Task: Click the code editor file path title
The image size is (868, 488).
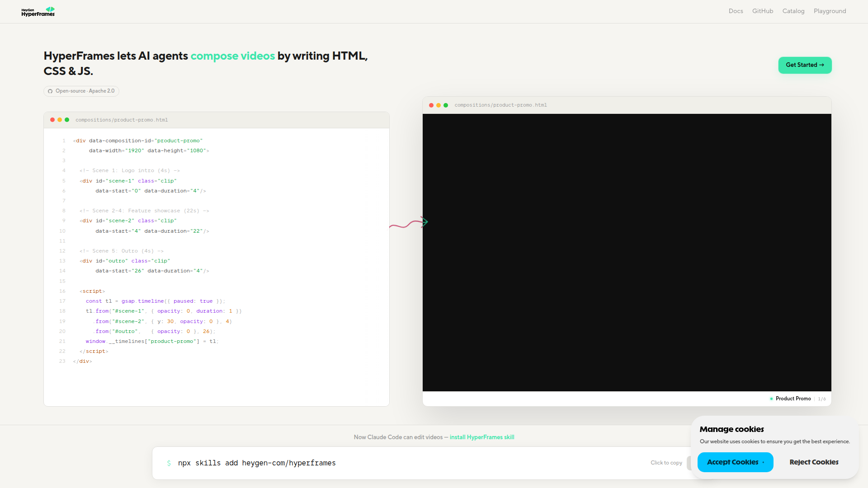Action: click(122, 120)
